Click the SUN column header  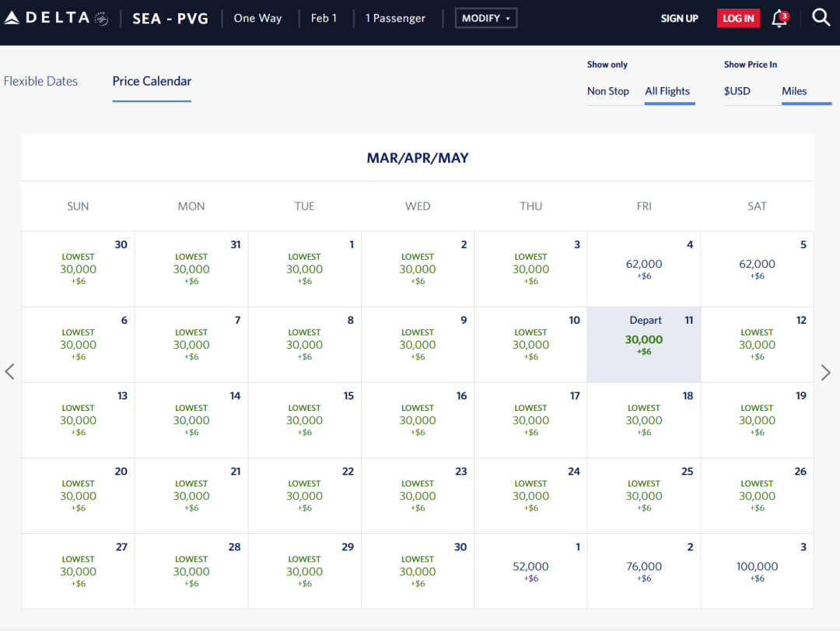(79, 206)
